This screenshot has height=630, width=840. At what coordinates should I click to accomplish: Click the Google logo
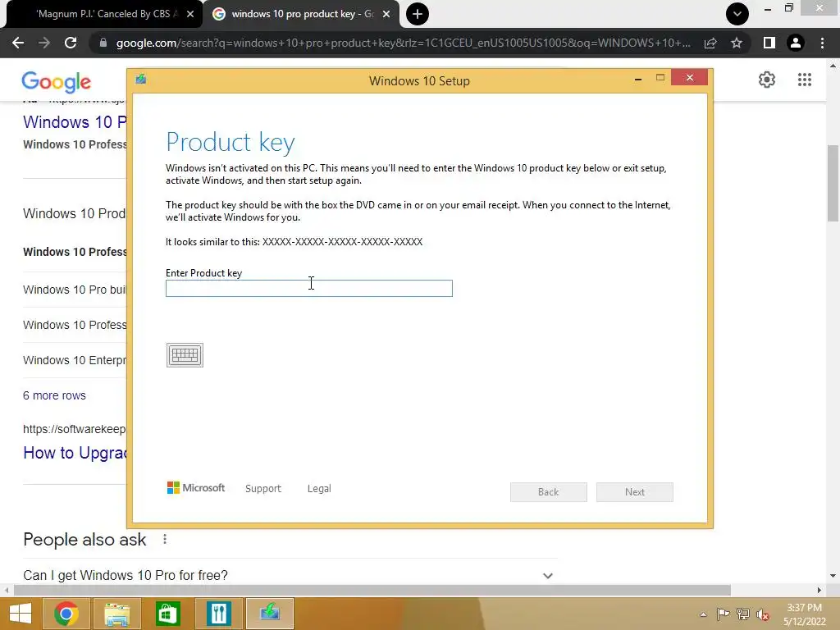pyautogui.click(x=57, y=81)
